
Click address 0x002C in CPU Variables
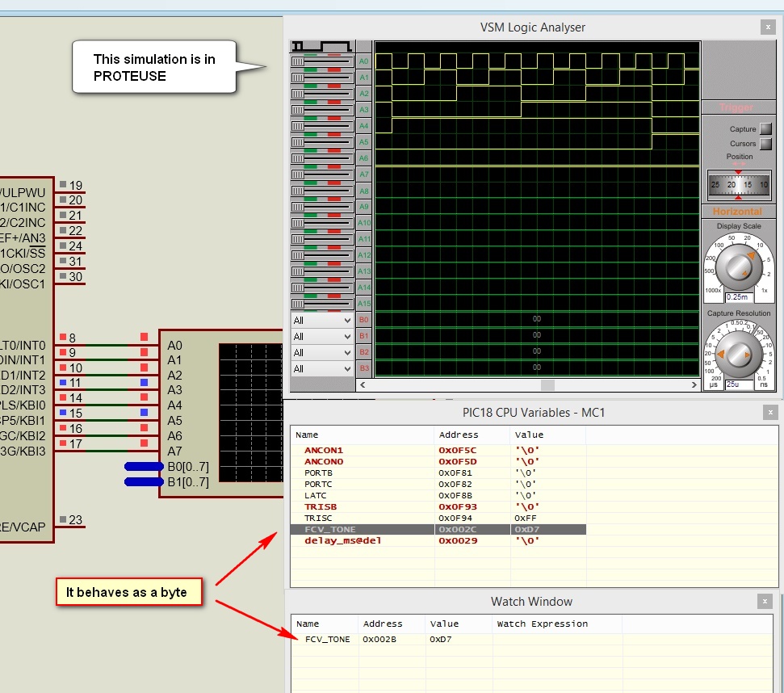(x=458, y=530)
